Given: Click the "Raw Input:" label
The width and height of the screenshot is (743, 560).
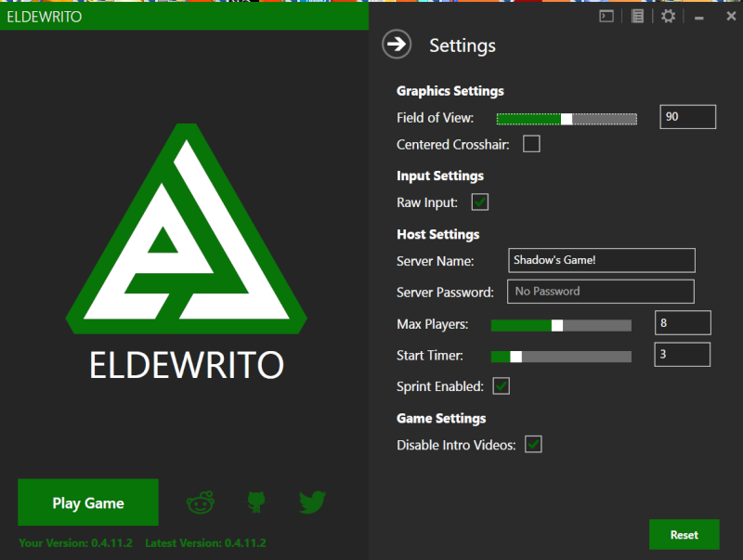Looking at the screenshot, I should (x=427, y=202).
